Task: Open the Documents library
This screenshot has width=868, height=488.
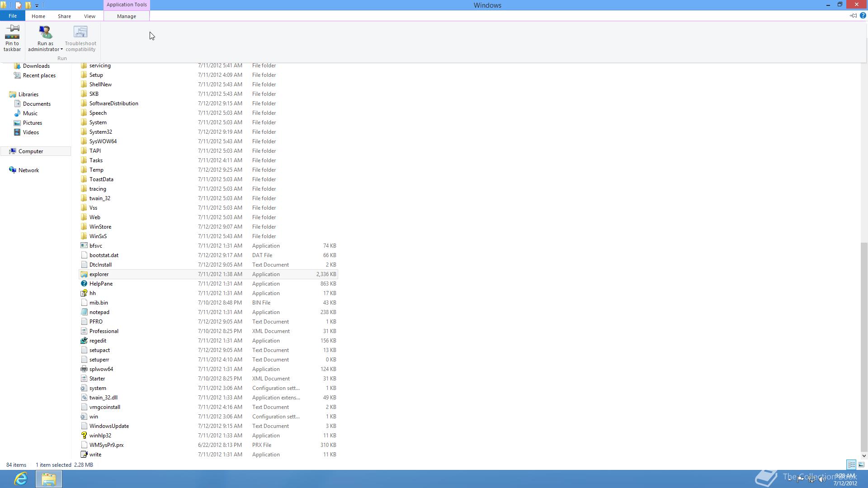Action: (37, 104)
